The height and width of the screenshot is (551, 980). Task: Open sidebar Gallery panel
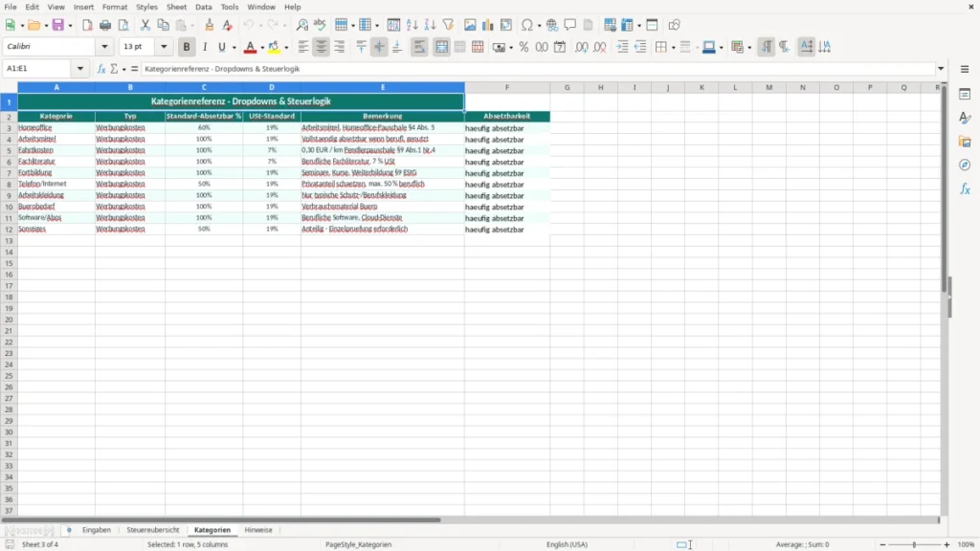click(965, 142)
